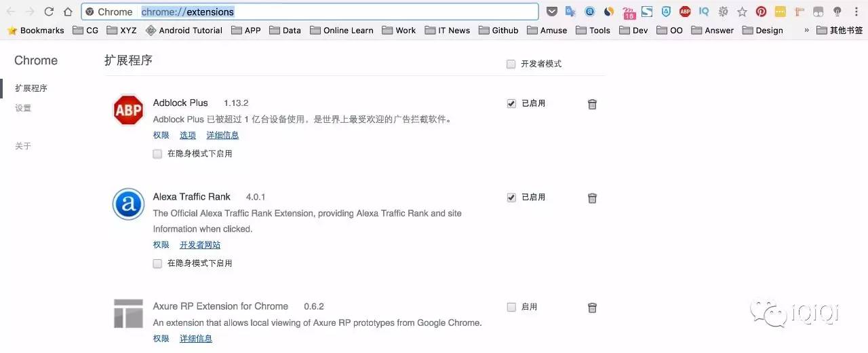This screenshot has height=353, width=868.
Task: Delete Adblock Plus with trash icon
Action: click(x=592, y=104)
